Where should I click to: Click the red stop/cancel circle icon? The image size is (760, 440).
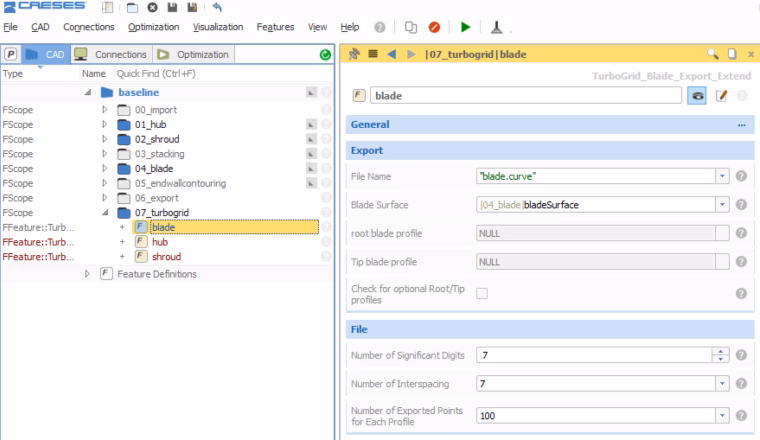pyautogui.click(x=434, y=27)
